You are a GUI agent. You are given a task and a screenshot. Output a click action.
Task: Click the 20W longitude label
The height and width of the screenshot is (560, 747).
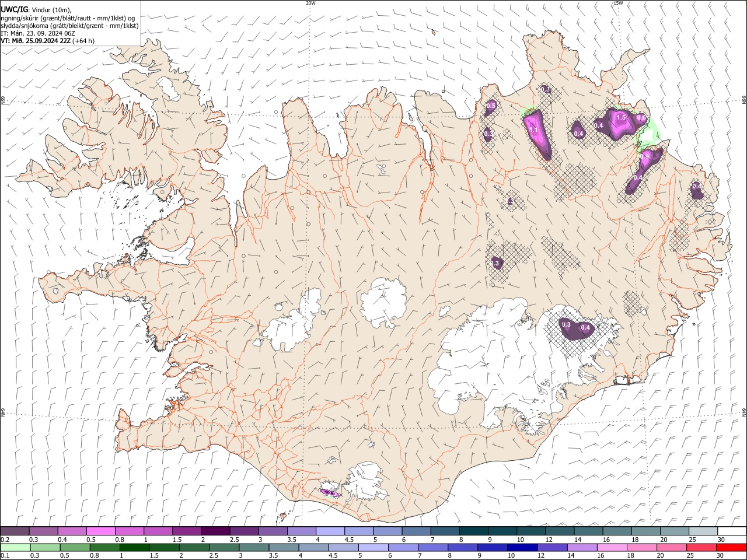tap(310, 3)
